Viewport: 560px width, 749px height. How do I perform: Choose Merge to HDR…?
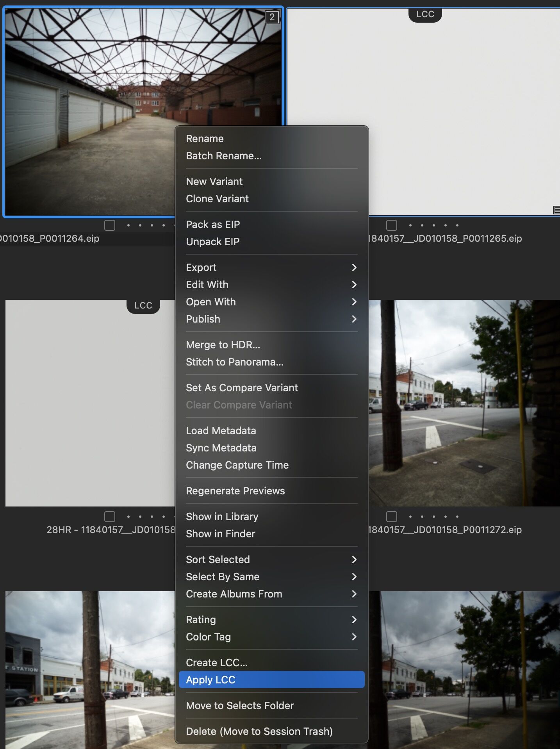pos(272,345)
